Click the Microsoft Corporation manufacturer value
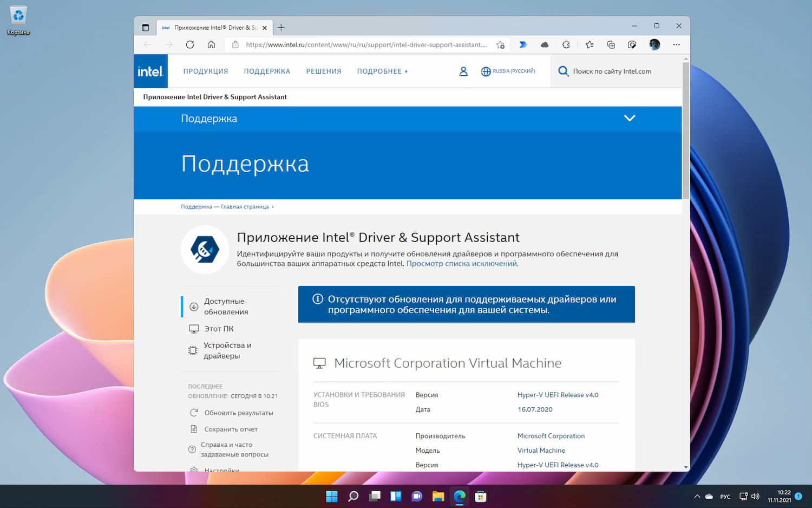Viewport: 812px width, 508px height. click(x=551, y=436)
